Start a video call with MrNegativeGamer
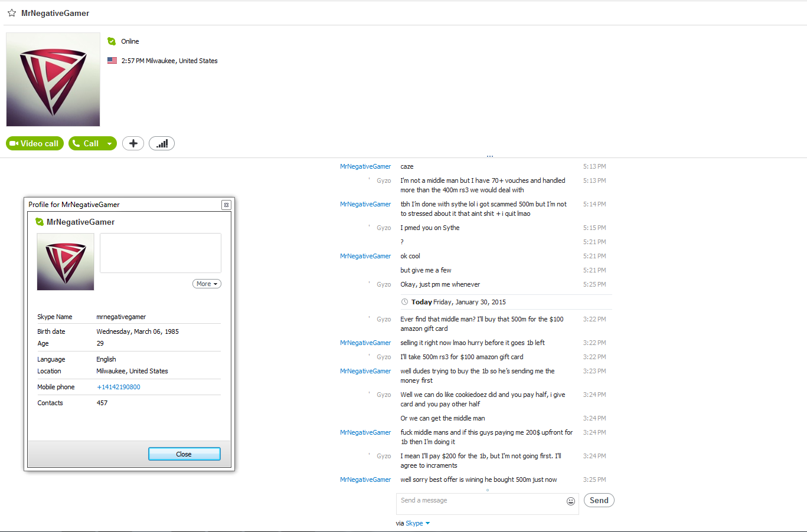The height and width of the screenshot is (532, 807). [x=35, y=143]
